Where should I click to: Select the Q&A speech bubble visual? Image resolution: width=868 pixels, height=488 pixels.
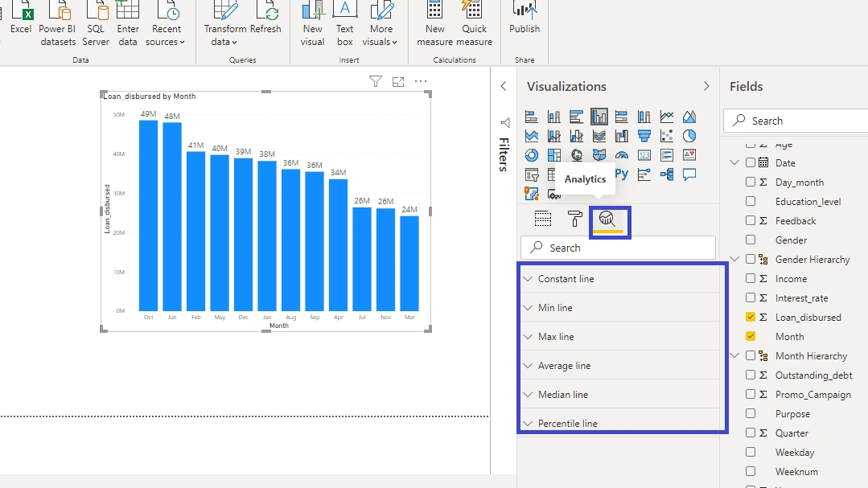click(x=689, y=174)
